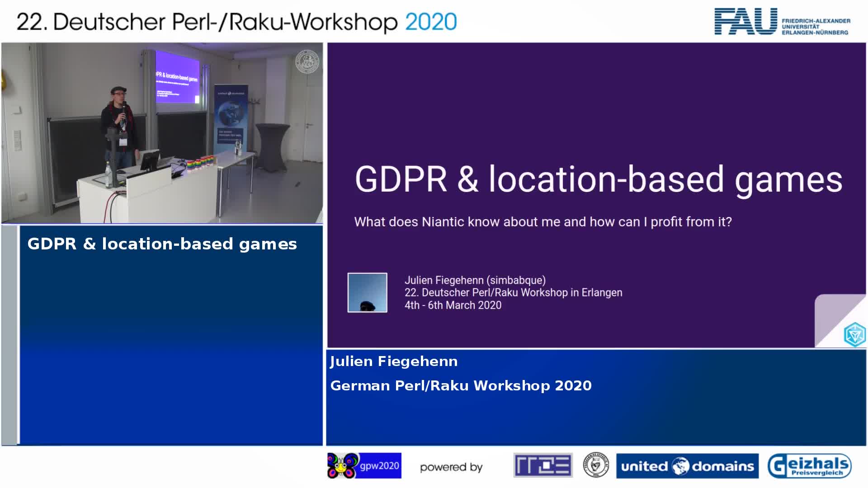Click the gpw2020 butterfly logo
The height and width of the screenshot is (488, 868).
[x=364, y=465]
